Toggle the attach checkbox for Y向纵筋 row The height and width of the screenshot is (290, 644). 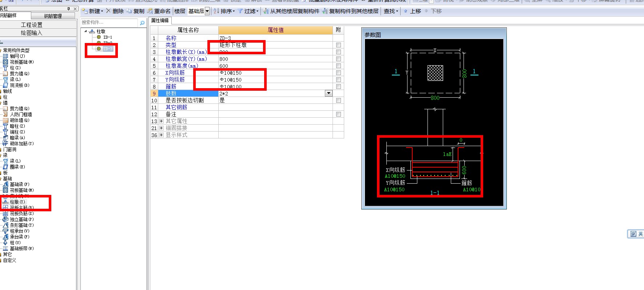(338, 79)
